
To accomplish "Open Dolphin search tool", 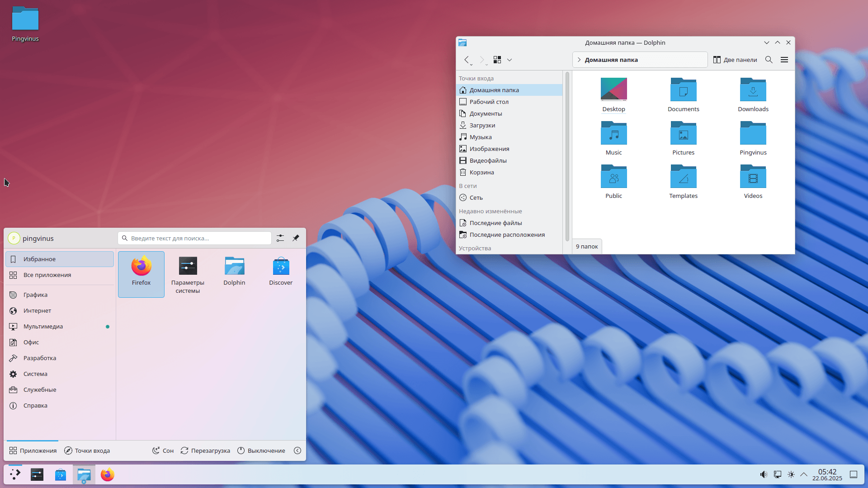I will [x=769, y=60].
